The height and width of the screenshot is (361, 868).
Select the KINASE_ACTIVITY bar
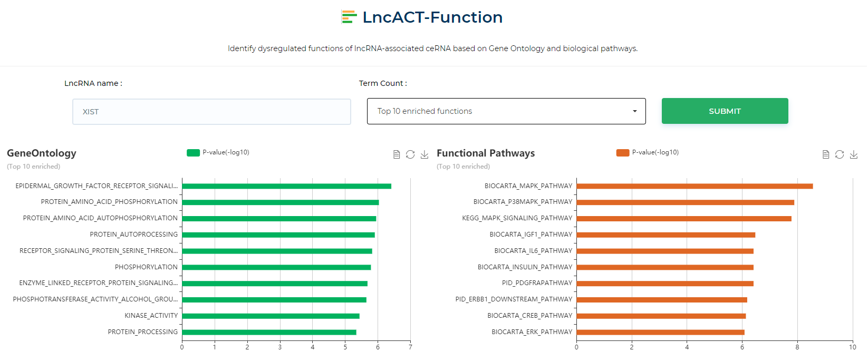click(x=271, y=316)
